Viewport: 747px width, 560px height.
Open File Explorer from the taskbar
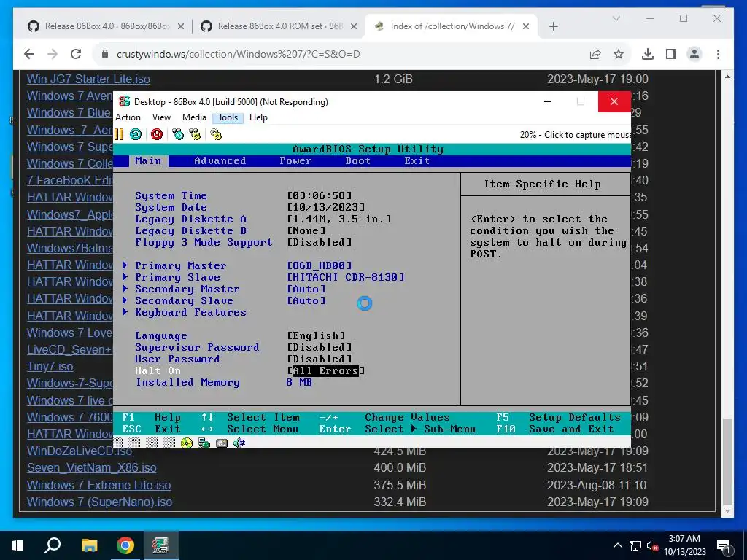tap(89, 545)
